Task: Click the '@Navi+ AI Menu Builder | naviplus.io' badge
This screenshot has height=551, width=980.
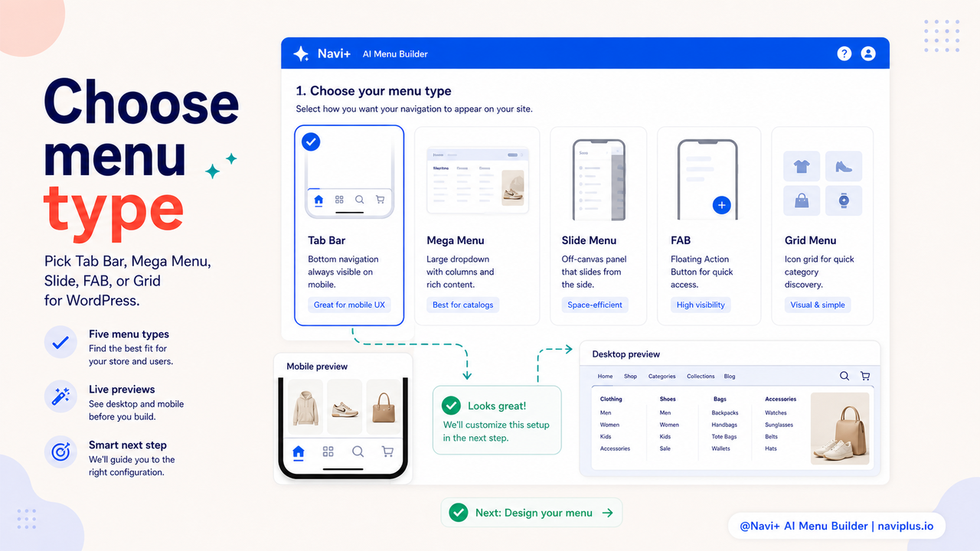Action: [837, 526]
